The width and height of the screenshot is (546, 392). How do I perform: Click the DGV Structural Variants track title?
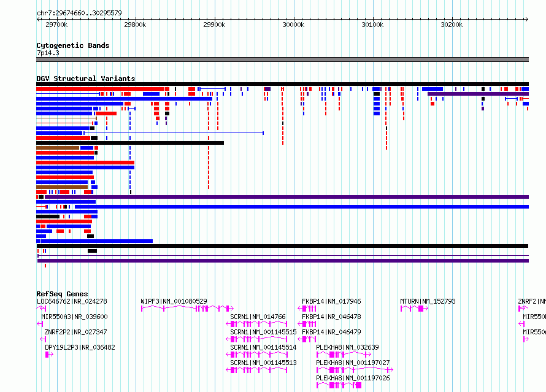point(86,79)
